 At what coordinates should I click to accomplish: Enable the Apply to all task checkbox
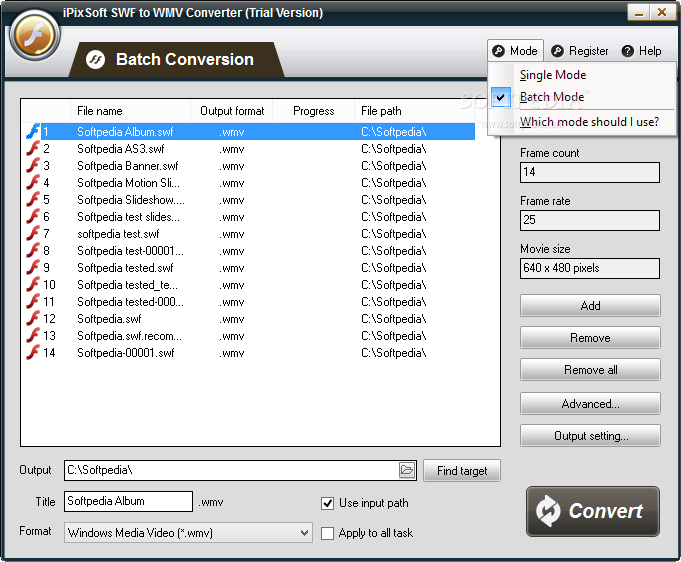(327, 533)
